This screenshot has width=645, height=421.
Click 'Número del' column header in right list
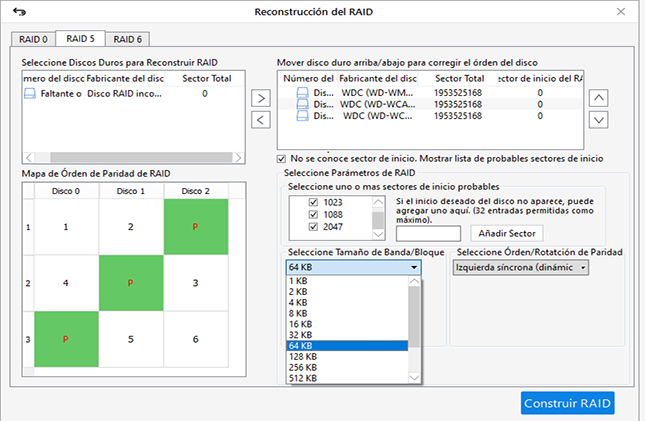coord(308,79)
